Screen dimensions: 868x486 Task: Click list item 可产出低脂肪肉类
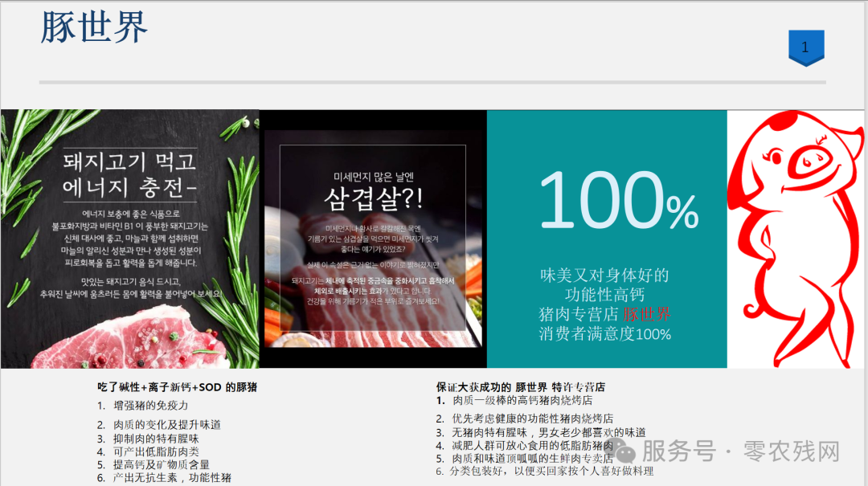pos(148,451)
